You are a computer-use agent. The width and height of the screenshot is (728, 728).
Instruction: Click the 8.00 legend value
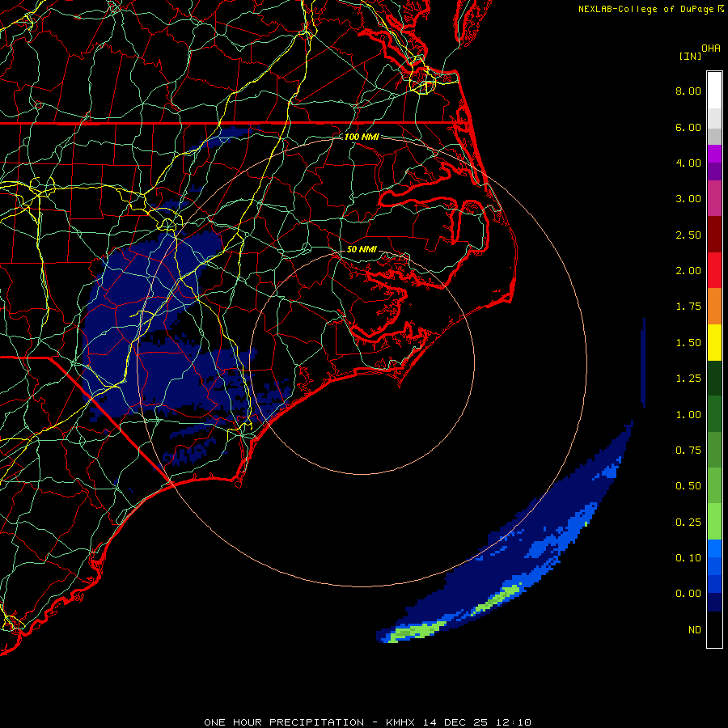(x=688, y=91)
